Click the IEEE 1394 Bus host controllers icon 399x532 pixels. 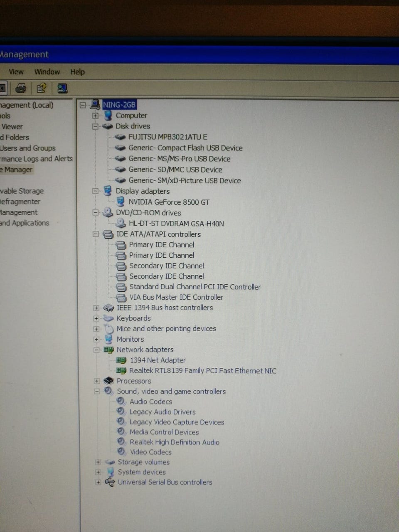click(108, 308)
